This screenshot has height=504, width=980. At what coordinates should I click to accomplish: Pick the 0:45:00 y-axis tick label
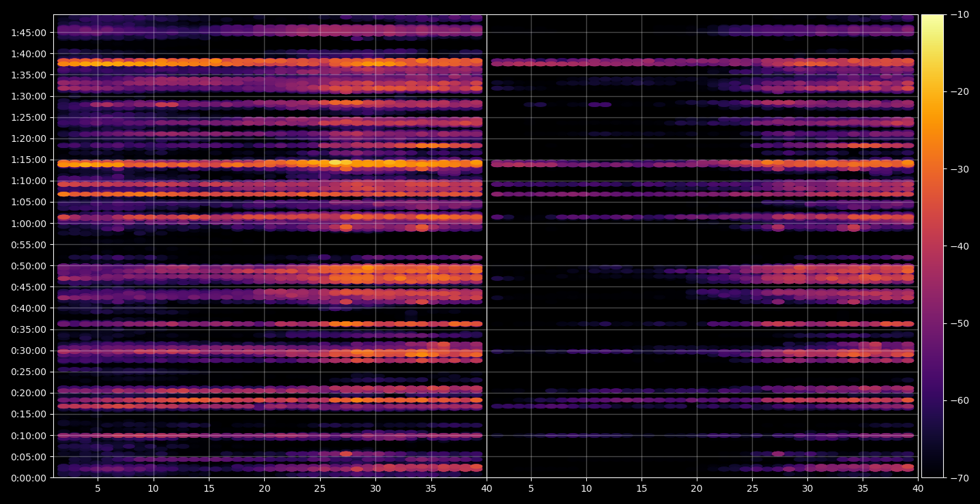pyautogui.click(x=29, y=287)
